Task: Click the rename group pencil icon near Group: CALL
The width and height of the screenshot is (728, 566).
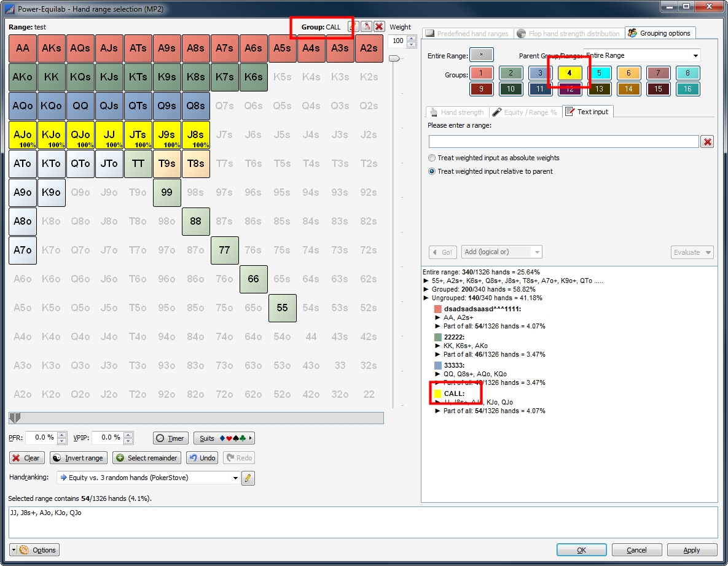Action: click(353, 27)
